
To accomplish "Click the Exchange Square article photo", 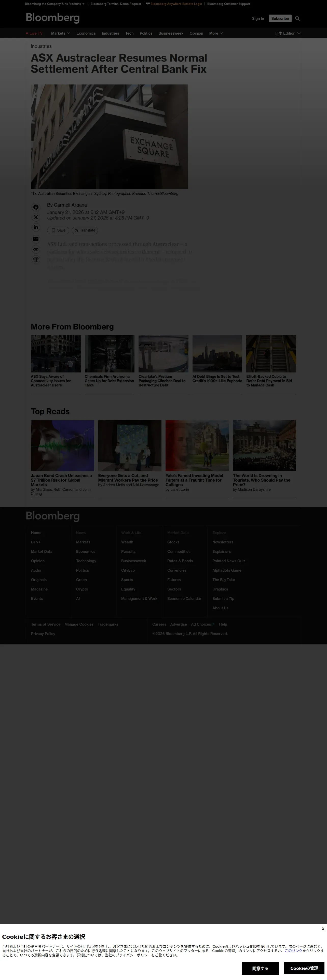I will click(109, 137).
